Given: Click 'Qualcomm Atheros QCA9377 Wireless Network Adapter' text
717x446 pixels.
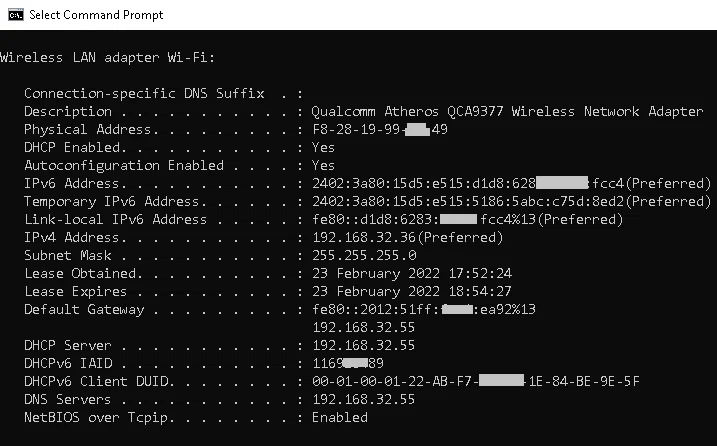Looking at the screenshot, I should tap(508, 111).
